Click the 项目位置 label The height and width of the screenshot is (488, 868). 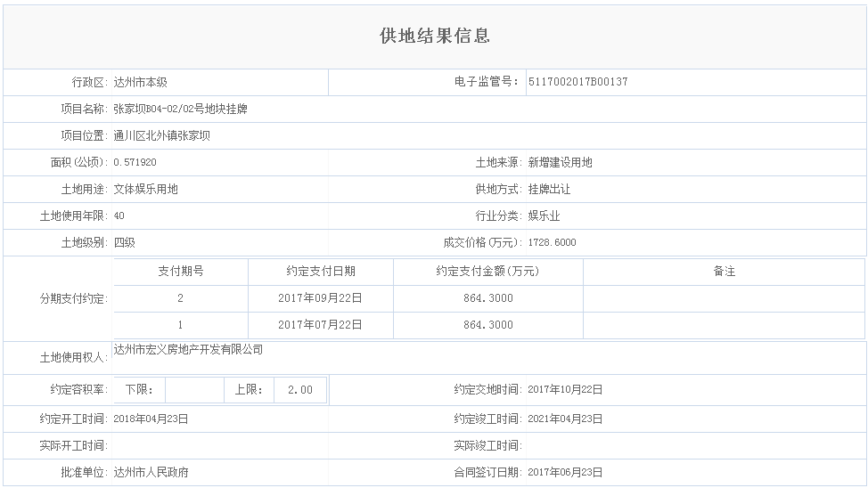point(85,135)
